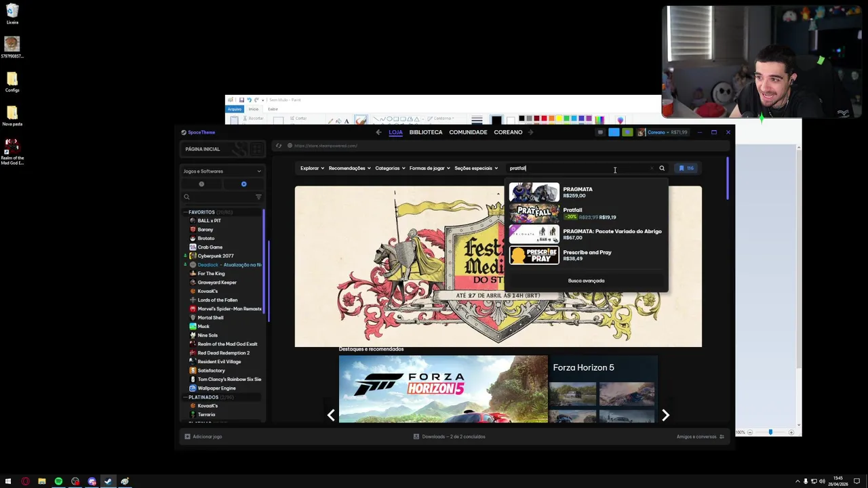Pick the yellow color swatch in Paint
Screen dimensions: 868x488
pyautogui.click(x=559, y=119)
